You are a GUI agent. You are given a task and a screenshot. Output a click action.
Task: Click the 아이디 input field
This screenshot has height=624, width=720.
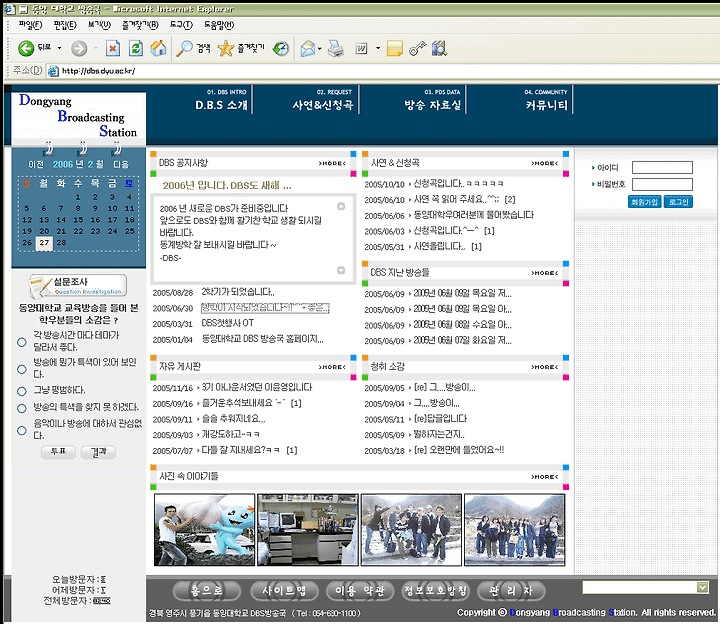point(662,167)
